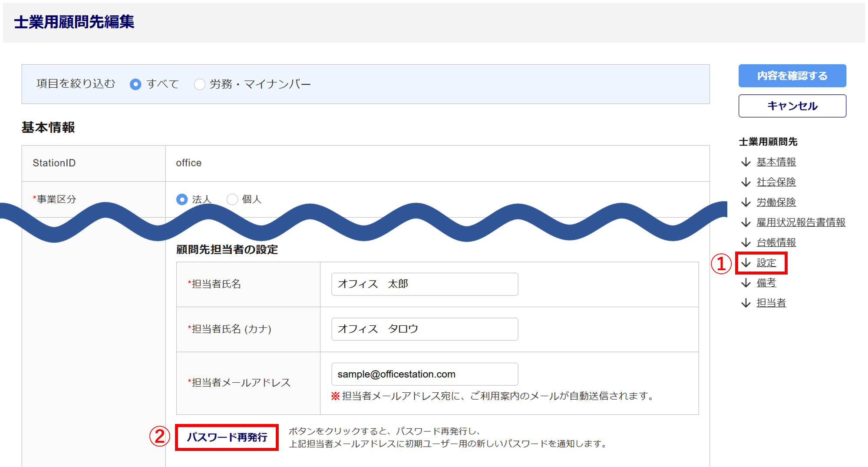Screen dimensions: 868x467
Task: Choose 個人 as the business type
Action: 232,199
